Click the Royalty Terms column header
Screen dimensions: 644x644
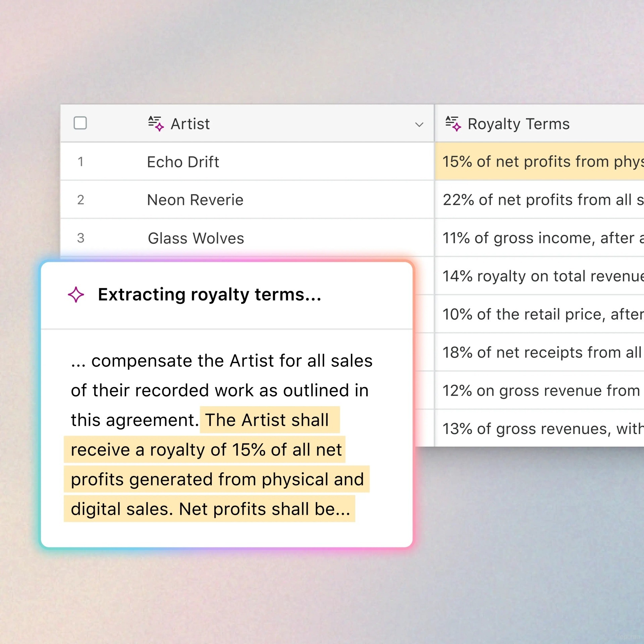[x=518, y=124]
